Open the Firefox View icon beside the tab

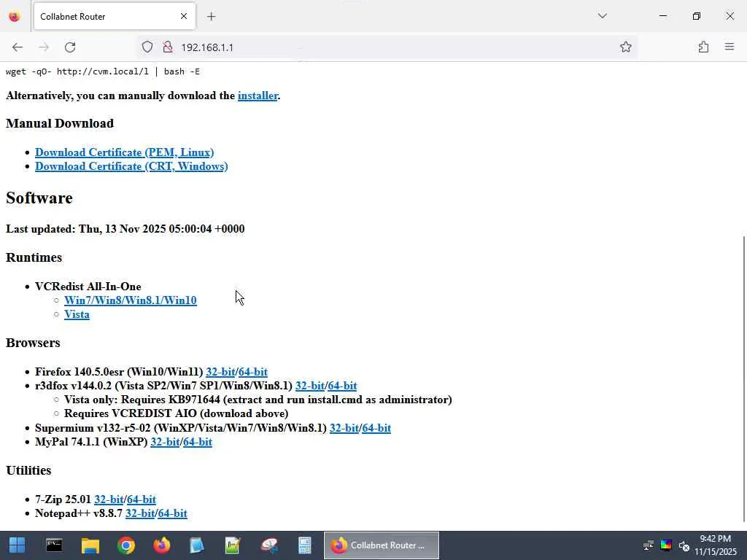15,17
